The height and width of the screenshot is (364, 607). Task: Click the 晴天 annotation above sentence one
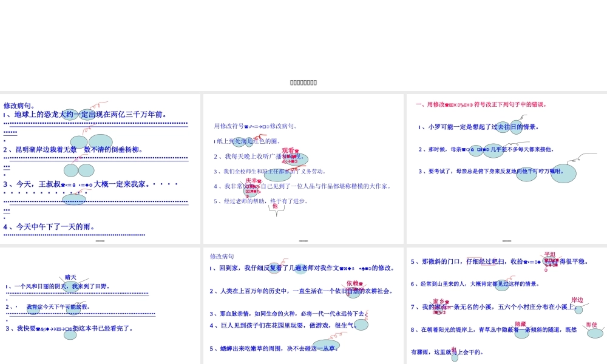coord(71,277)
